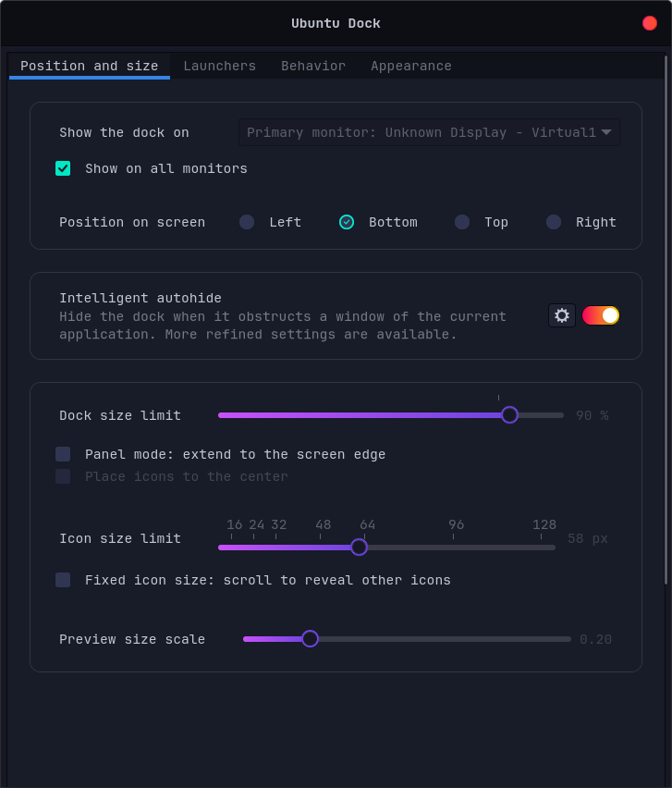Viewport: 672px width, 788px height.
Task: Expand the Primary monitor display chooser
Action: pyautogui.click(x=428, y=131)
